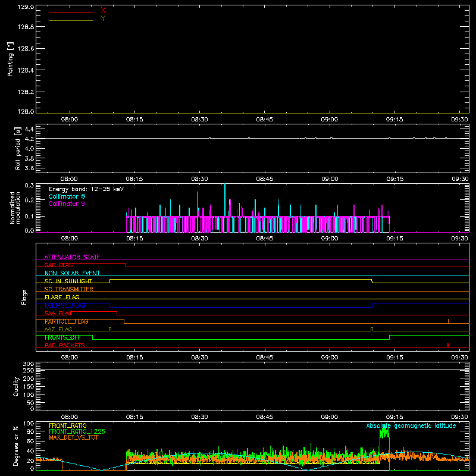The image size is (476, 476).
Task: Click the Roll period axis title
Action: point(18,148)
